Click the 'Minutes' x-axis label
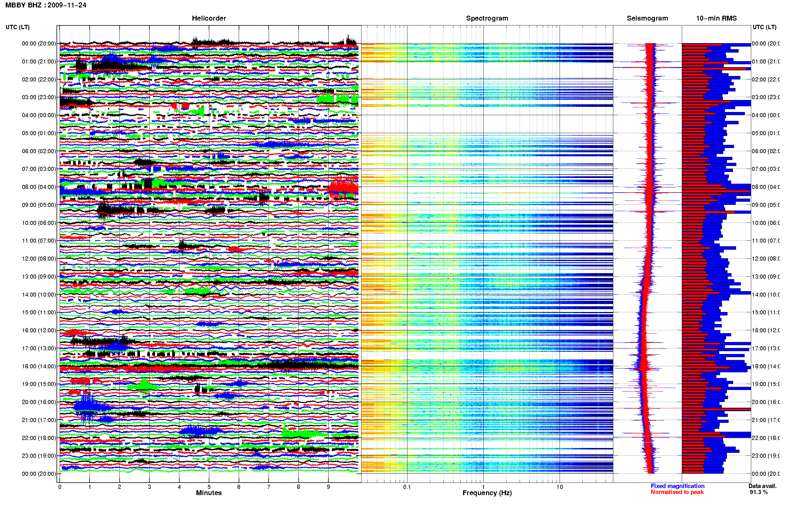The height and width of the screenshot is (508, 812). click(209, 493)
